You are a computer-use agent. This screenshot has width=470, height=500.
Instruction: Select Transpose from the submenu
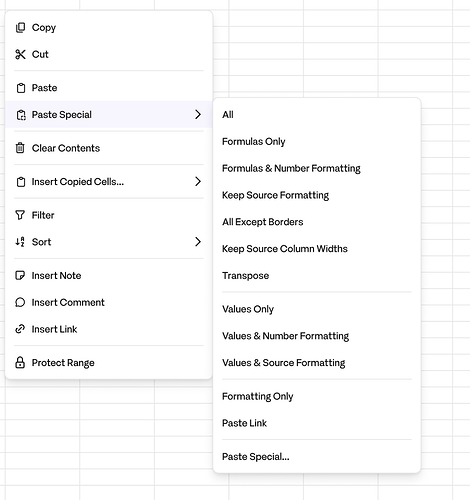click(x=246, y=276)
